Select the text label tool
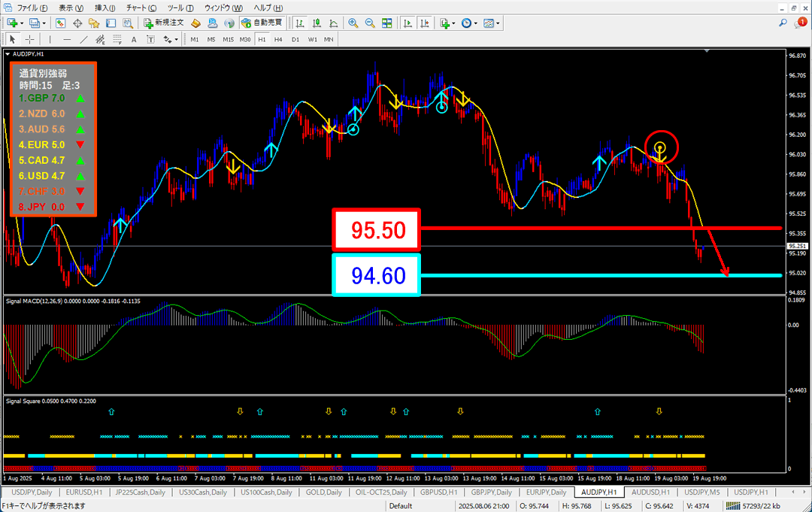Screen dimensions: 812x512 coord(150,39)
